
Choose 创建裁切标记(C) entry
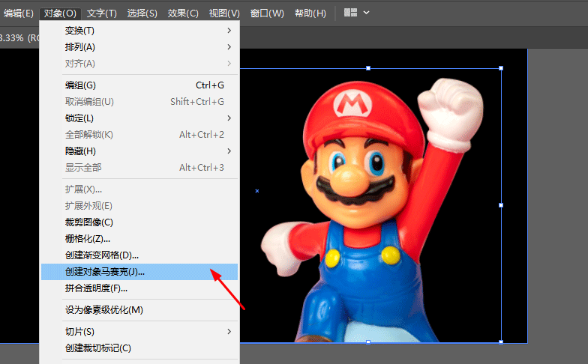point(139,348)
